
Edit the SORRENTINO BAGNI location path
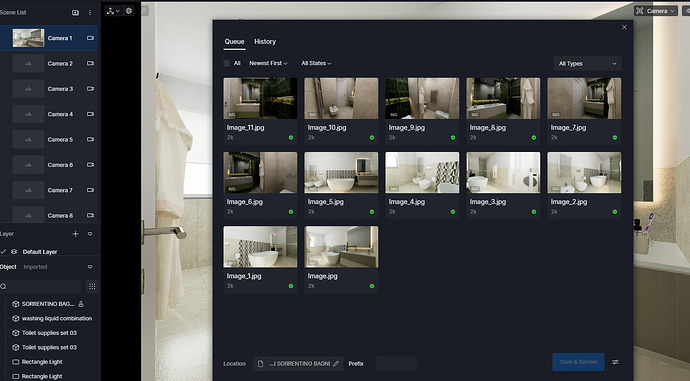pyautogui.click(x=336, y=364)
